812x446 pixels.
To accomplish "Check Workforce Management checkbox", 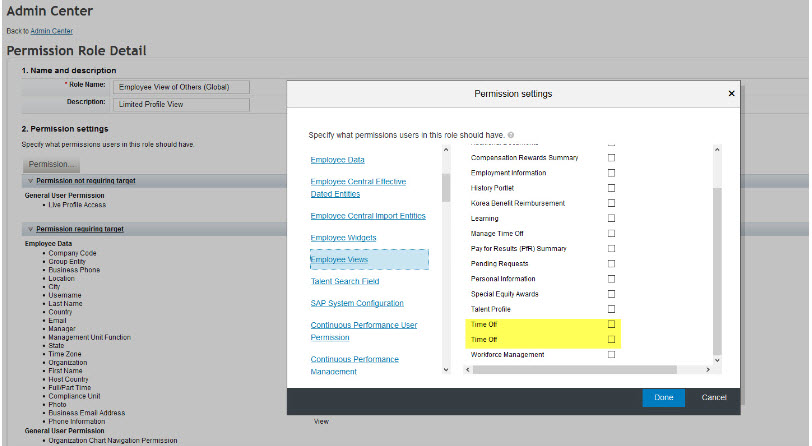I will (x=611, y=355).
